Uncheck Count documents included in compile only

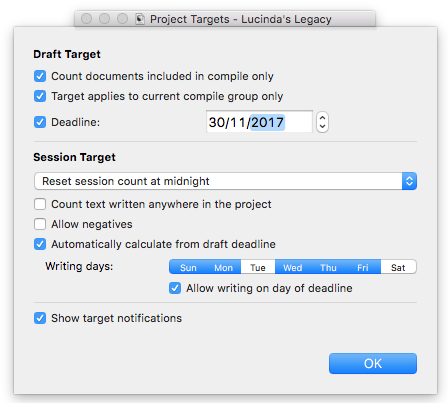[x=40, y=76]
